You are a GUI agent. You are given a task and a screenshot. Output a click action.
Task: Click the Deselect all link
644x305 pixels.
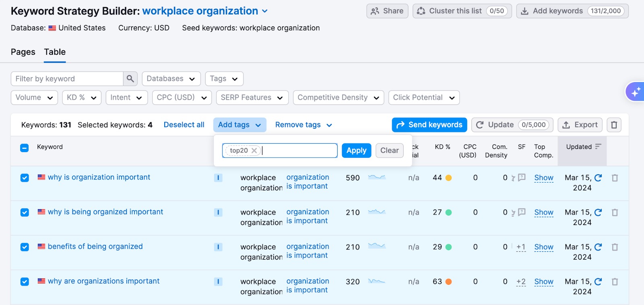(x=184, y=125)
